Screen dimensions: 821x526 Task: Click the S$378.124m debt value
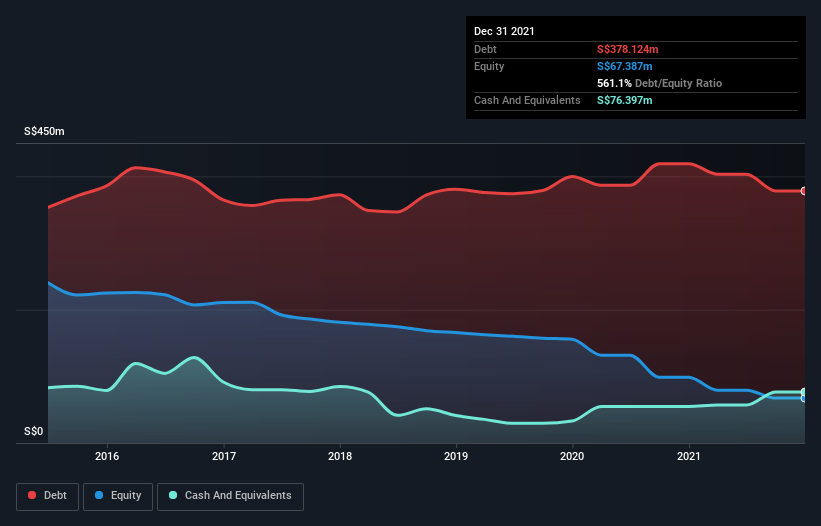(x=628, y=49)
